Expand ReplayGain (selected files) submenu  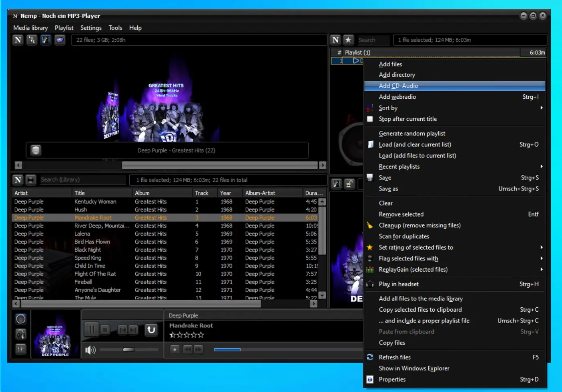point(455,270)
